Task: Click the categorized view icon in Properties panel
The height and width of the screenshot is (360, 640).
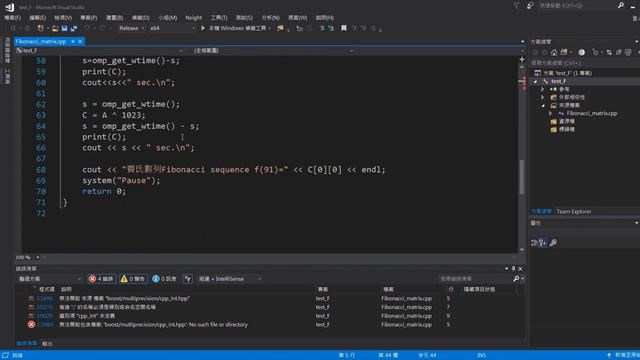Action: click(x=534, y=243)
